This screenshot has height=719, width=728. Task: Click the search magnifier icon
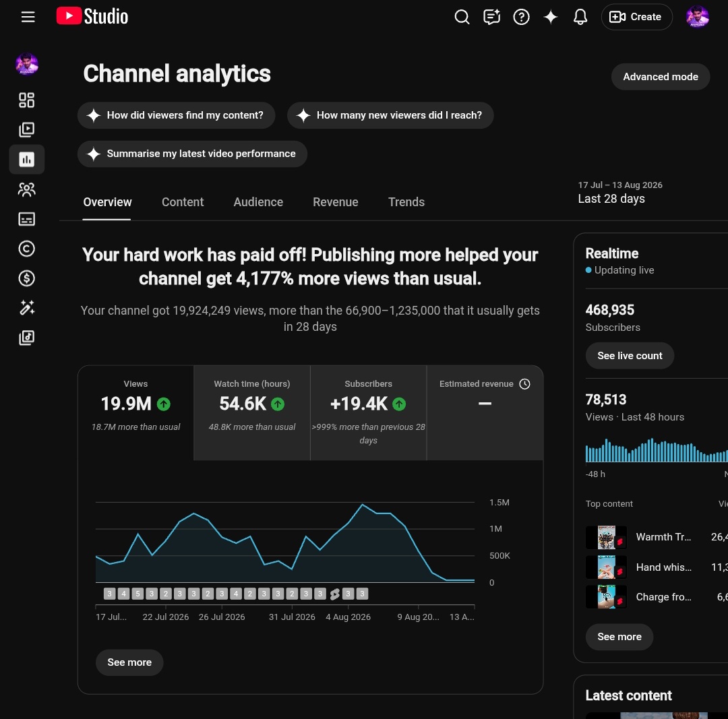tap(462, 17)
